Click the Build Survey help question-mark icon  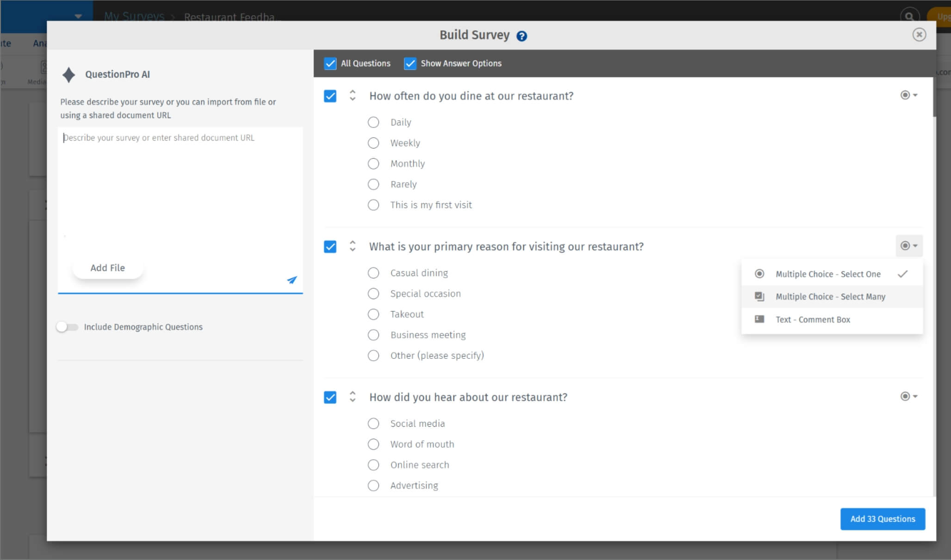[521, 36]
